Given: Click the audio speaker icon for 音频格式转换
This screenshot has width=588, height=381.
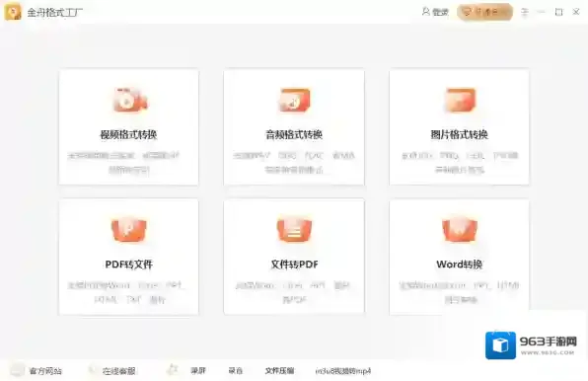Looking at the screenshot, I should tap(294, 100).
